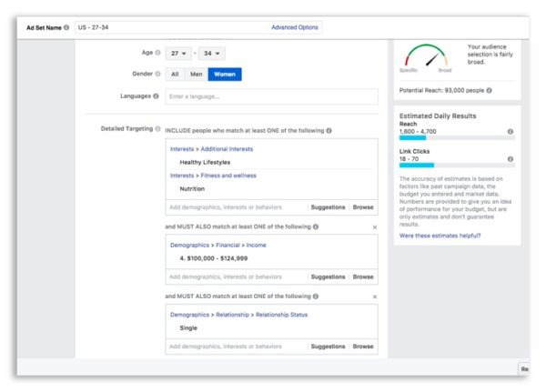This screenshot has height=392, width=546.
Task: Open the maximum age dropdown showing 34
Action: coord(211,54)
